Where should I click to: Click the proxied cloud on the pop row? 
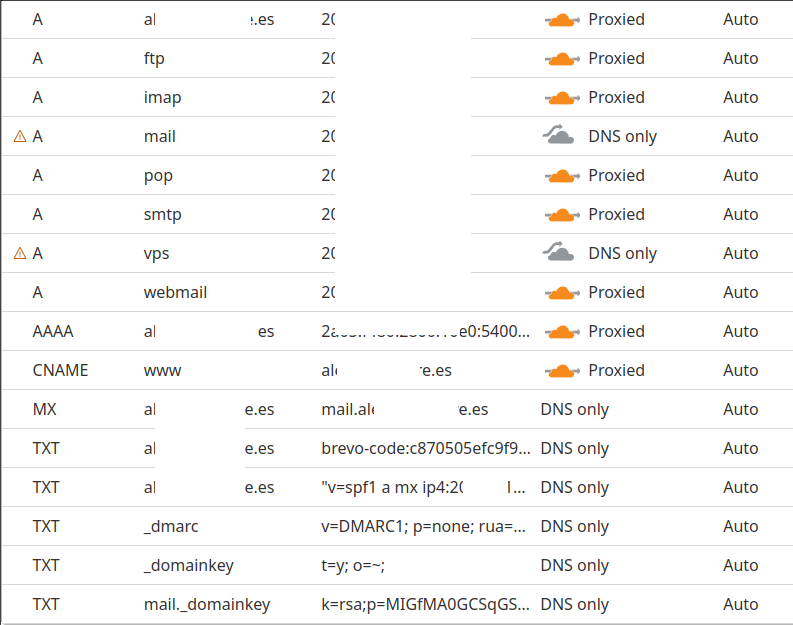[x=562, y=176]
